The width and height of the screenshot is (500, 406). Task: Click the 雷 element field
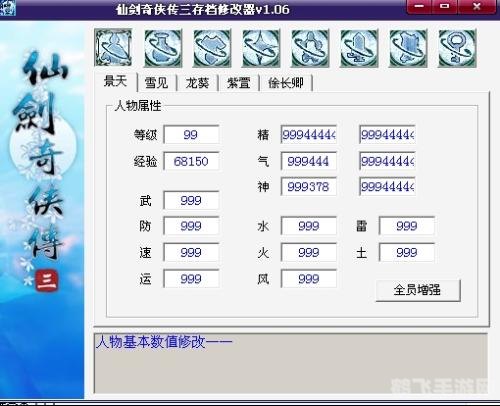[407, 226]
